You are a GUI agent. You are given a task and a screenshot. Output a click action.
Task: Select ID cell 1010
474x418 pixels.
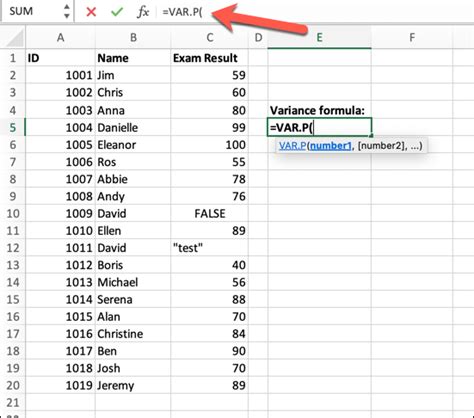60,231
